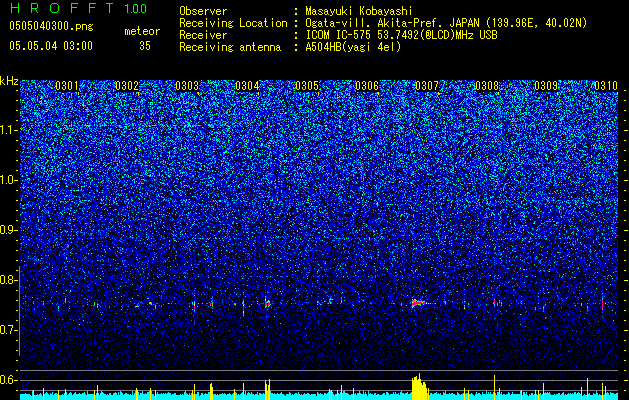Click the 1.0 kHz axis label
The height and width of the screenshot is (400, 629).
click(x=8, y=180)
